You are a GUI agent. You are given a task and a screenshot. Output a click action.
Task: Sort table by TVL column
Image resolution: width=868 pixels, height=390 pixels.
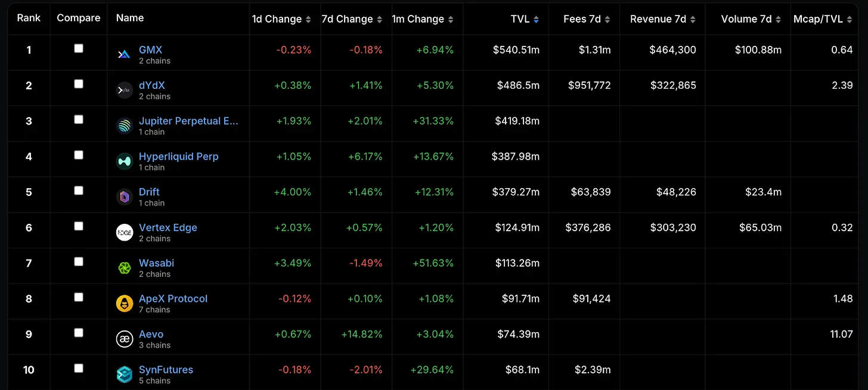click(x=525, y=19)
